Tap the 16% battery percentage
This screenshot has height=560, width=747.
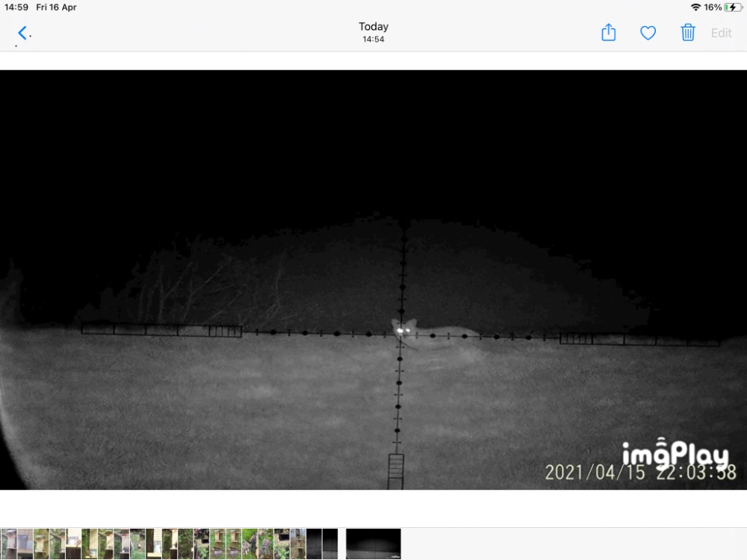[x=713, y=7]
